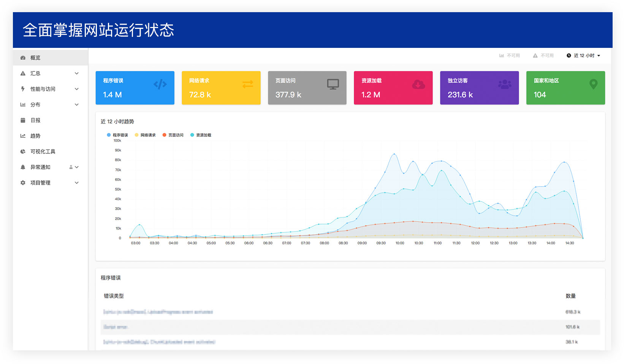Toggle the 程序错误 legend series
Image resolution: width=624 pixels, height=364 pixels.
click(x=117, y=135)
